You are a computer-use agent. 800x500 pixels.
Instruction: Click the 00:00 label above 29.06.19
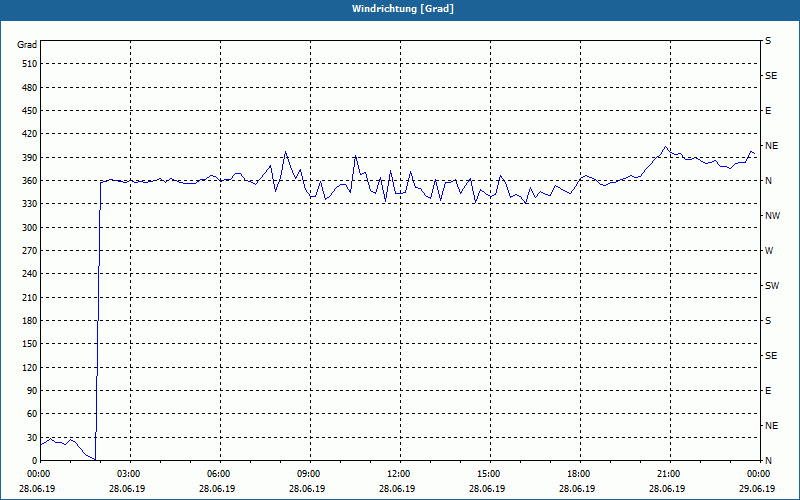pos(759,474)
